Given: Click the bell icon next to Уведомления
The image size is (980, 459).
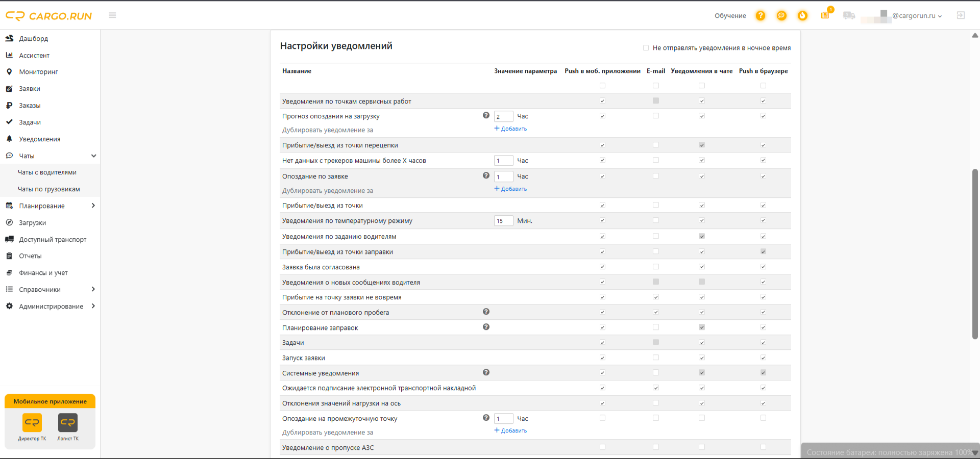Looking at the screenshot, I should tap(9, 139).
